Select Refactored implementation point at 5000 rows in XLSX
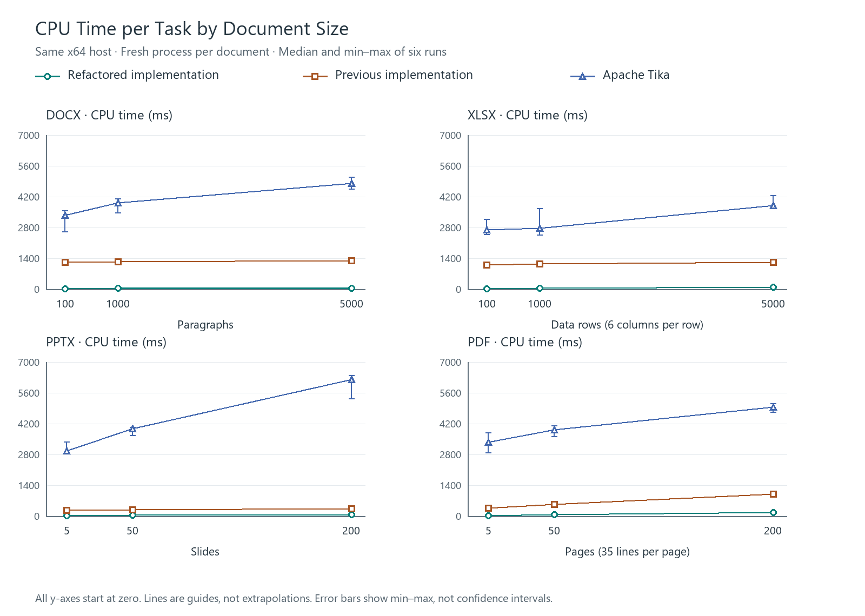The width and height of the screenshot is (865, 616). [773, 287]
